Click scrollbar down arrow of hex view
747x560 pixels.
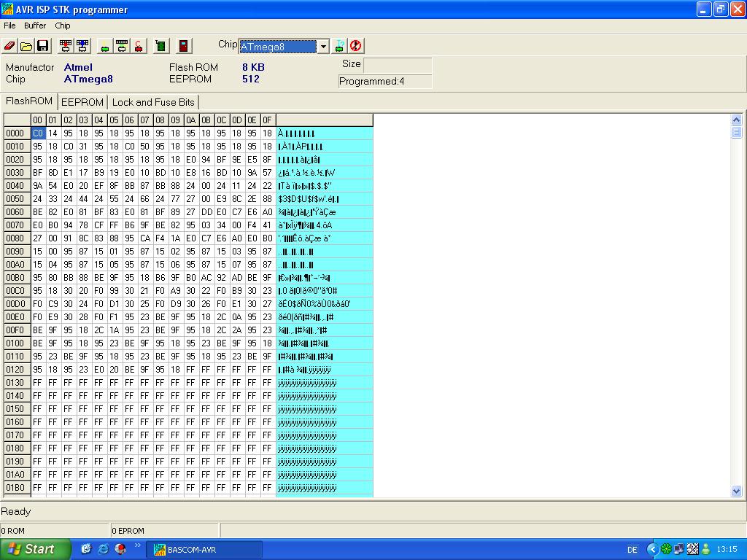(x=736, y=491)
